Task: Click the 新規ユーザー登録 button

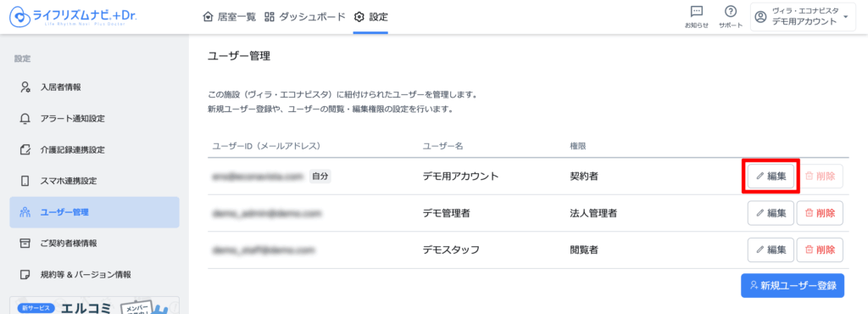Action: click(793, 286)
